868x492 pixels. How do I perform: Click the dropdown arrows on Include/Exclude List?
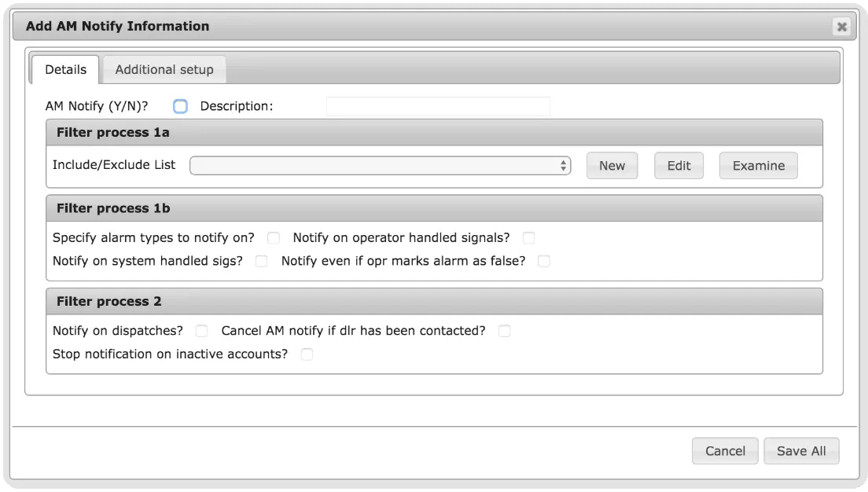point(563,166)
